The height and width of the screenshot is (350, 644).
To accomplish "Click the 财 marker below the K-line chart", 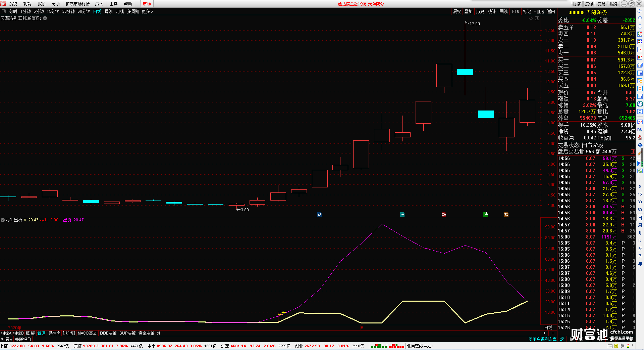I will pos(319,215).
